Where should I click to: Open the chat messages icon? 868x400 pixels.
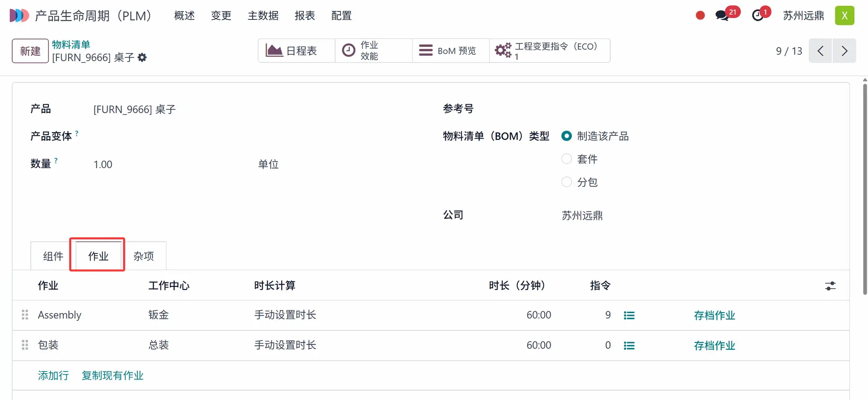click(x=722, y=16)
